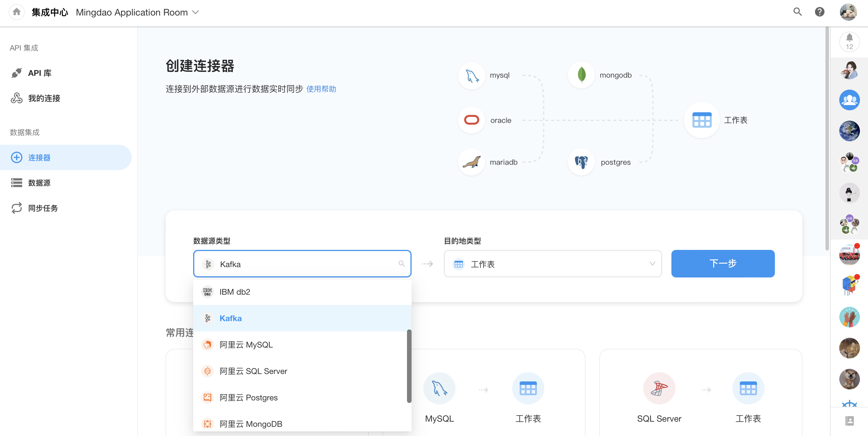
Task: Click the SQL Server template icon
Action: point(659,389)
